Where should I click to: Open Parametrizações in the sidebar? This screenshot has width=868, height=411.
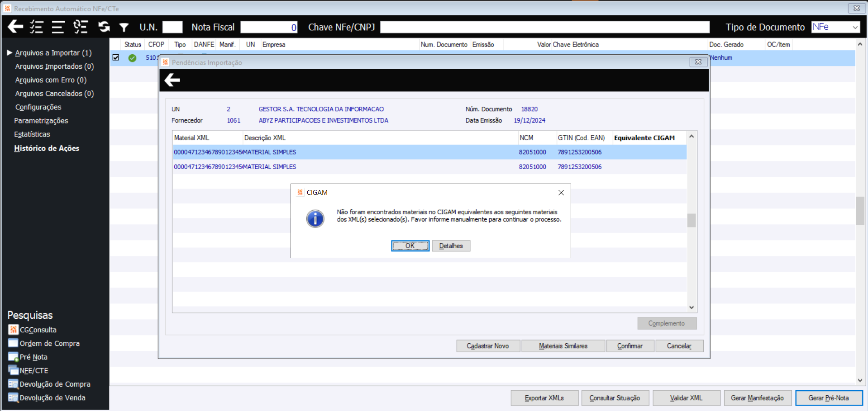pyautogui.click(x=41, y=121)
